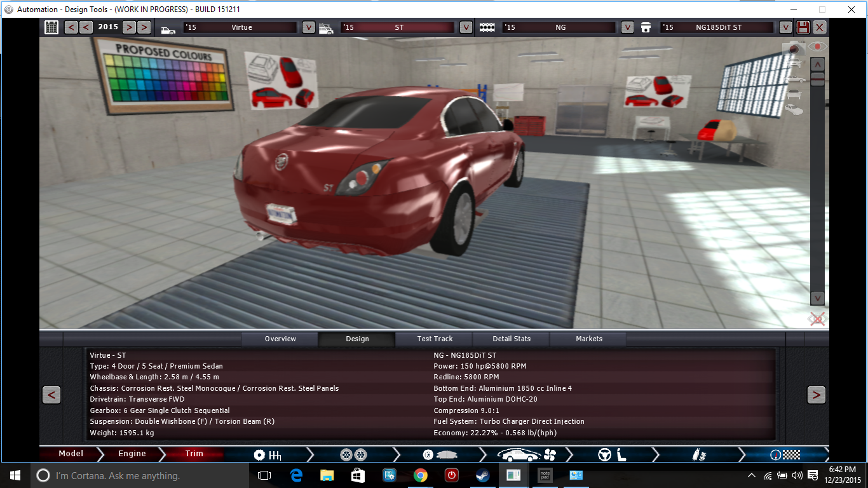Screen dimensions: 868x488
Task: Click the second year-back arrow, left of 2015
Action: pos(86,27)
